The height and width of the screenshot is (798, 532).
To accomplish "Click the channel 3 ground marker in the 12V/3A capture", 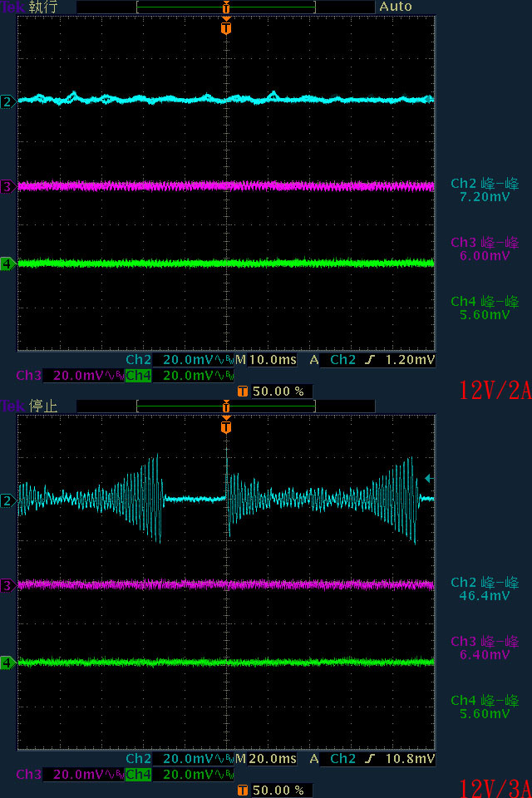I will pos(7,585).
